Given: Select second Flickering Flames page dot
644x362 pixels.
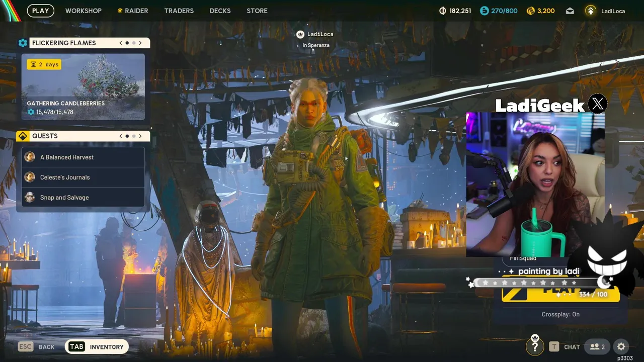Looking at the screenshot, I should click(x=133, y=43).
